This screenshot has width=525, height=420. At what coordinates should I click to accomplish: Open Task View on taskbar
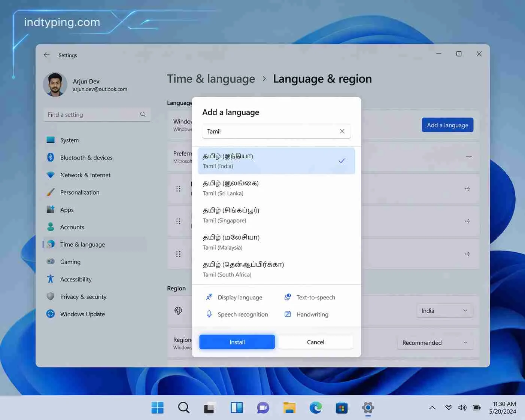210,408
